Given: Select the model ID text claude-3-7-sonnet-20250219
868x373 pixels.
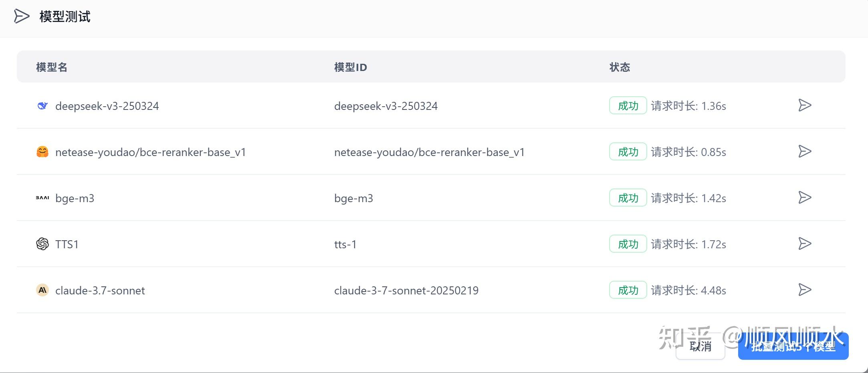Looking at the screenshot, I should coord(406,290).
